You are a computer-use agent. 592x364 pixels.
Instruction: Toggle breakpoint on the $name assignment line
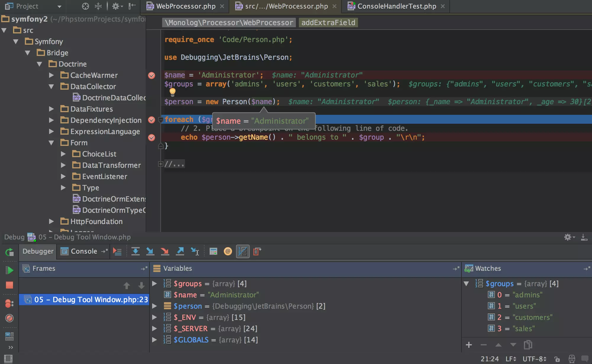(x=152, y=75)
